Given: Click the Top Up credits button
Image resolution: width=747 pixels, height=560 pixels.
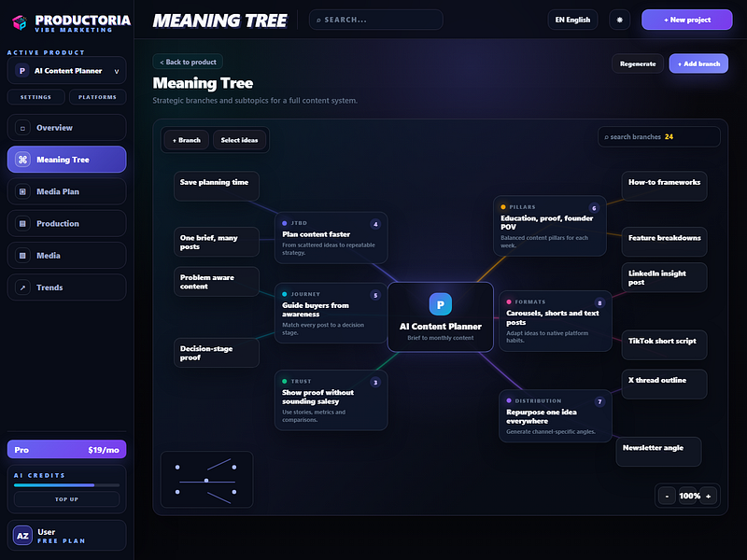Looking at the screenshot, I should 66,499.
